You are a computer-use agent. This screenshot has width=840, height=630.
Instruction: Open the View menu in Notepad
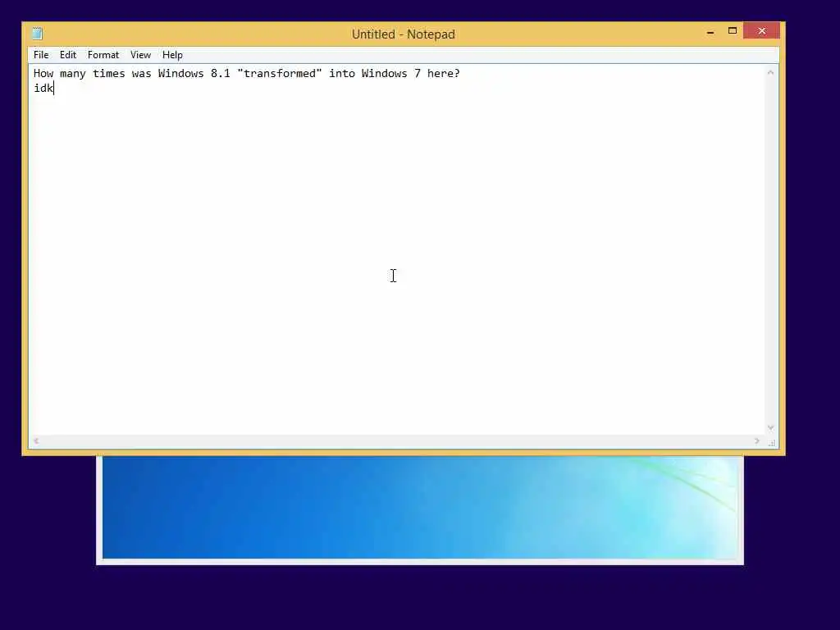click(140, 55)
